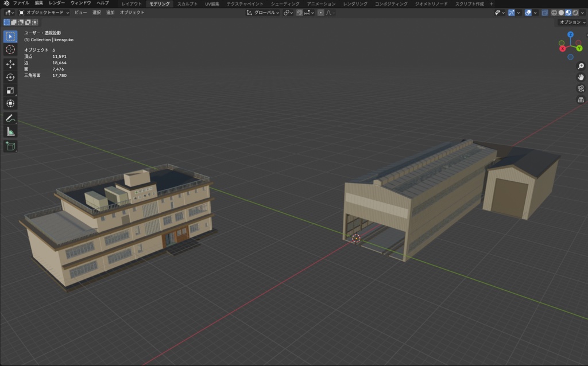Open the viewport shading options dropdown arrow
Image resolution: width=588 pixels, height=366 pixels.
click(x=582, y=13)
